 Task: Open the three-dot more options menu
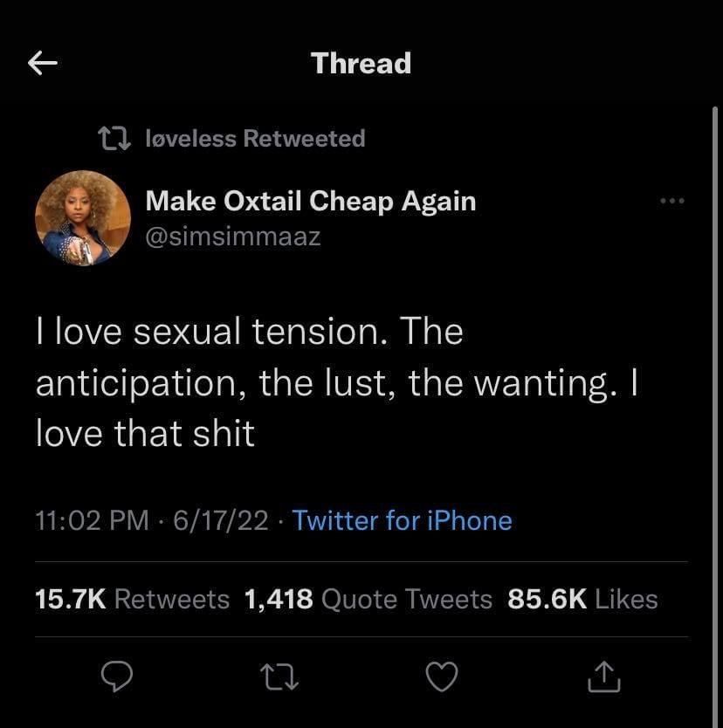(672, 201)
